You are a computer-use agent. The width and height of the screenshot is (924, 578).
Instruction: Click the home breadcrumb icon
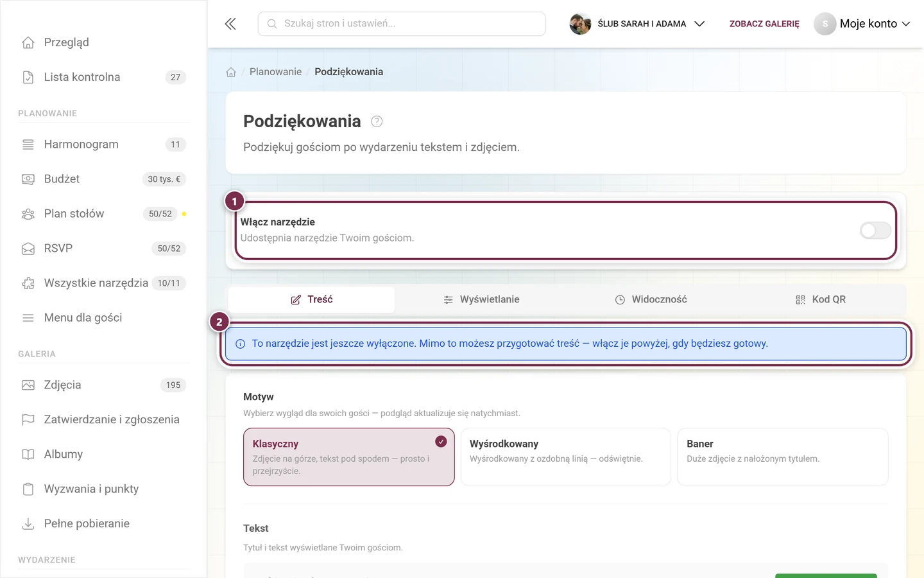point(231,72)
